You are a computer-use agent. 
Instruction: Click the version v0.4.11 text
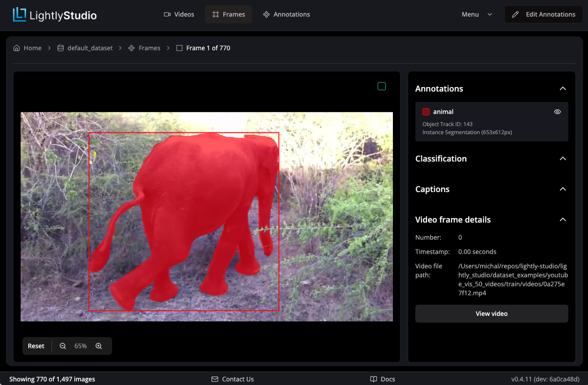pos(545,379)
